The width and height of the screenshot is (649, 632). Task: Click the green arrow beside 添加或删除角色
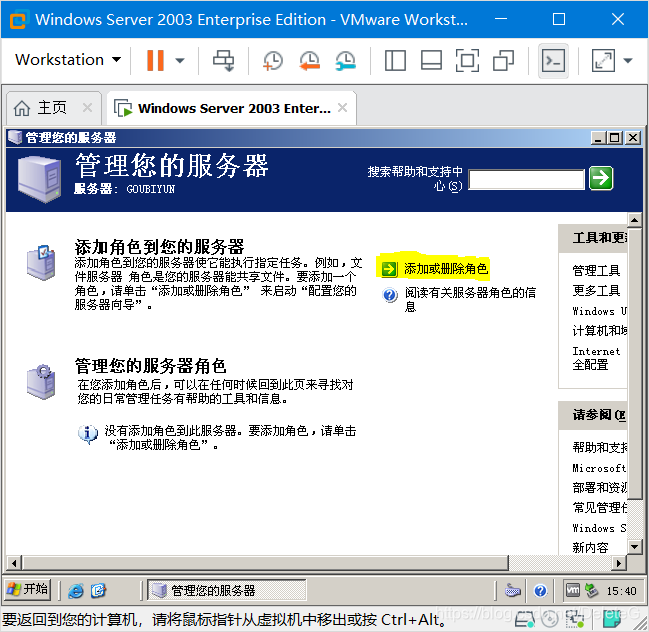389,269
